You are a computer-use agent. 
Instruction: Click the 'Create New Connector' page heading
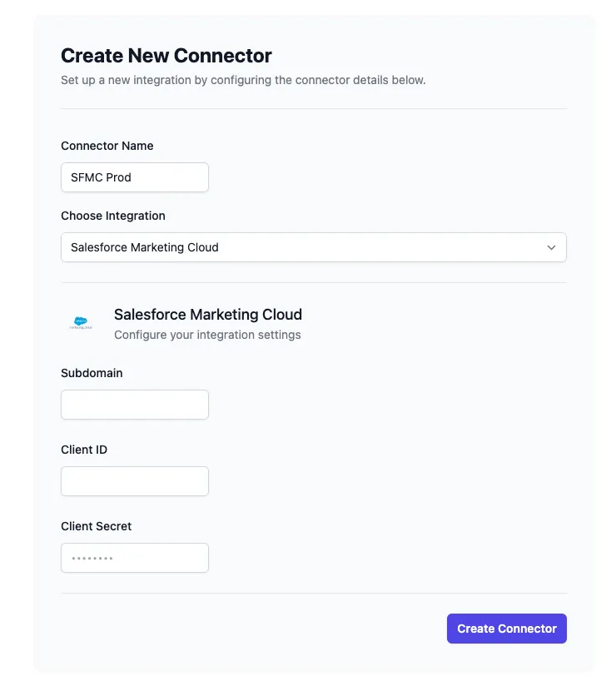tap(166, 56)
